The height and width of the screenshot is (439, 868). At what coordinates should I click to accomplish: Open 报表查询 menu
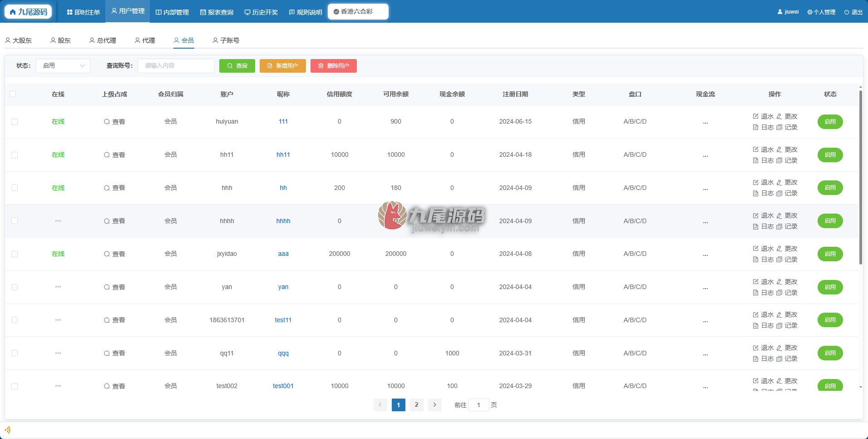click(217, 12)
